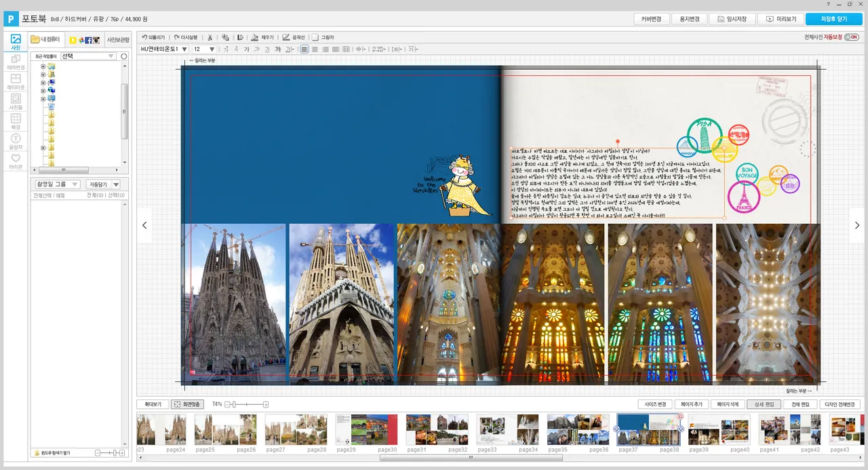Click the 전체선택 select all link
868x470 pixels.
[x=43, y=195]
